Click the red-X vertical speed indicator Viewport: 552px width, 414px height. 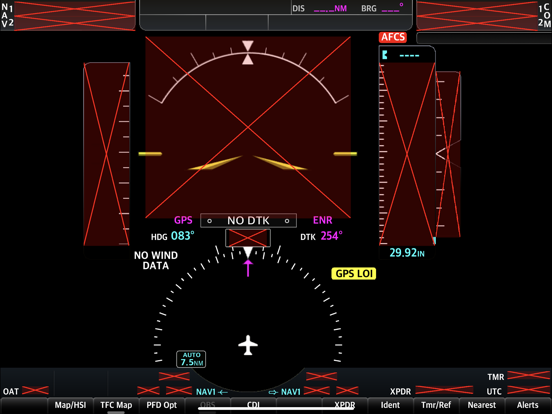[x=448, y=154]
